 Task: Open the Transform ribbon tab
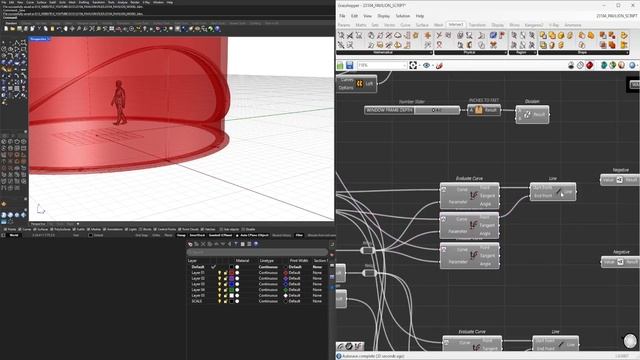click(x=477, y=25)
